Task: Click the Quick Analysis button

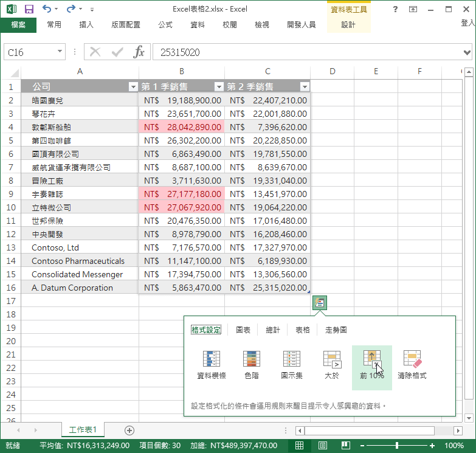Action: point(320,303)
